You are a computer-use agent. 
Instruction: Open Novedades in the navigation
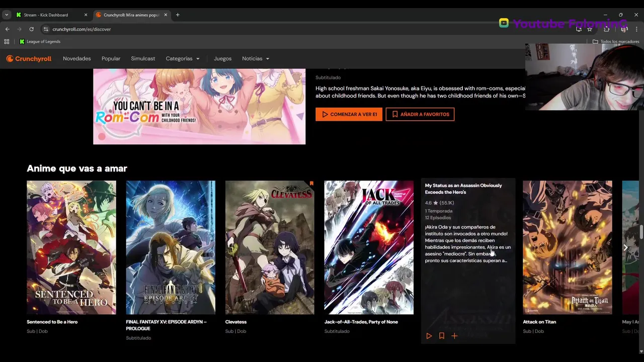click(x=77, y=59)
